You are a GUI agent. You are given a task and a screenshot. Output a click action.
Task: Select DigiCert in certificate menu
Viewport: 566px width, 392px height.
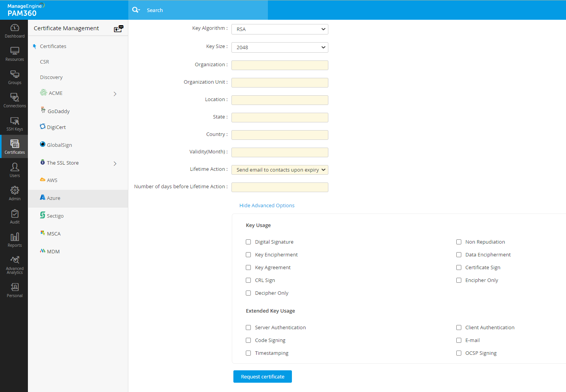pyautogui.click(x=56, y=127)
